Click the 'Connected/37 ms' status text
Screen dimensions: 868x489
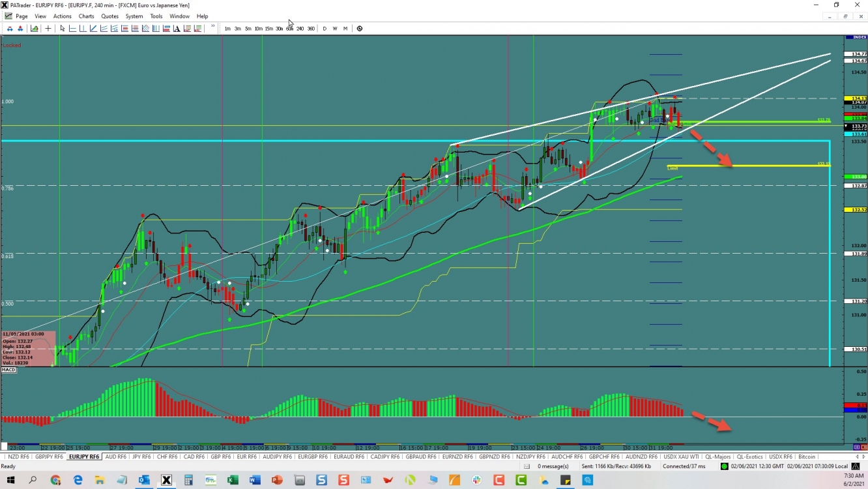point(684,466)
